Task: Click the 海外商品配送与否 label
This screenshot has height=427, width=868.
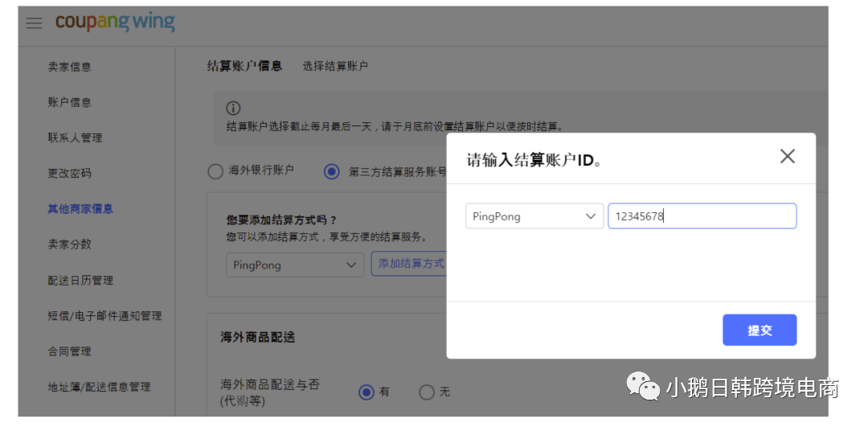Action: pyautogui.click(x=270, y=384)
